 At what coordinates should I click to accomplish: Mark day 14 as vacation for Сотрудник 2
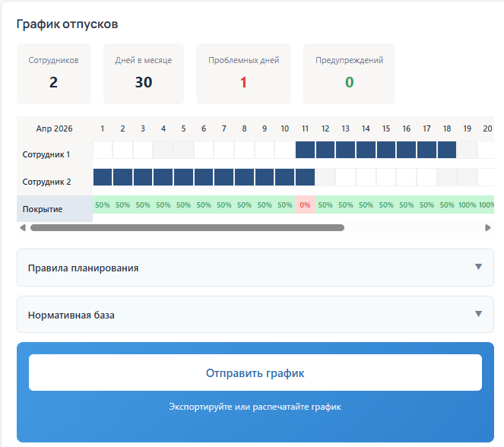pyautogui.click(x=366, y=177)
